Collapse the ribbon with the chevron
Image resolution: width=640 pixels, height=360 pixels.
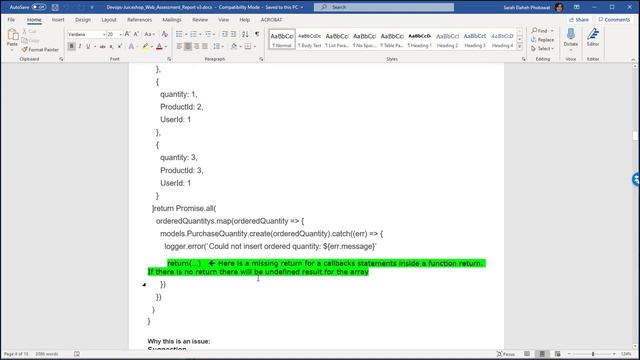point(633,59)
